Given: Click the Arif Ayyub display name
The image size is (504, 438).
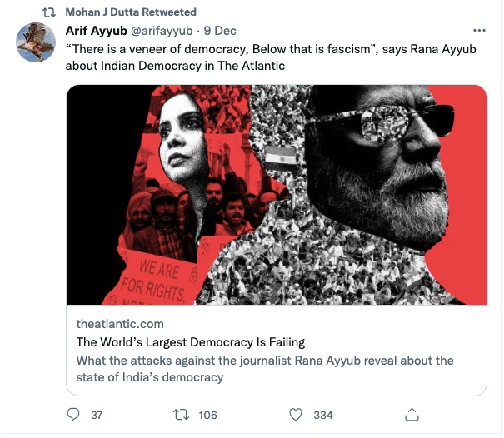Looking at the screenshot, I should [x=96, y=31].
